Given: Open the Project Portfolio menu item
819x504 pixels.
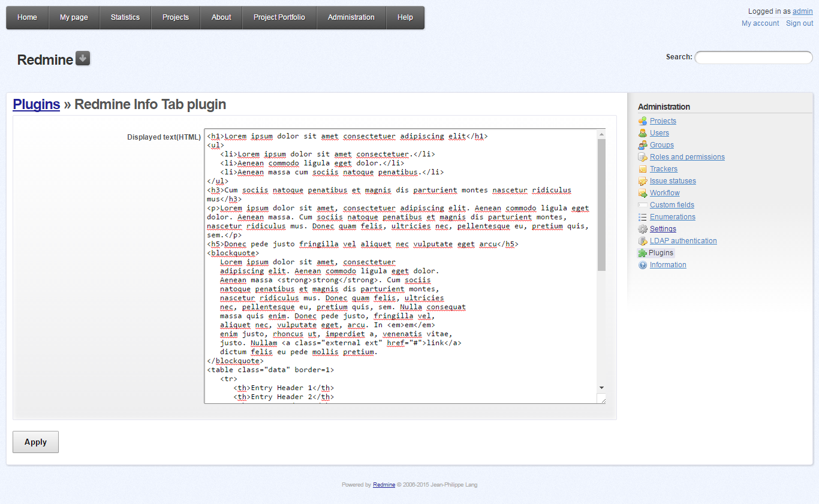Looking at the screenshot, I should [x=279, y=17].
